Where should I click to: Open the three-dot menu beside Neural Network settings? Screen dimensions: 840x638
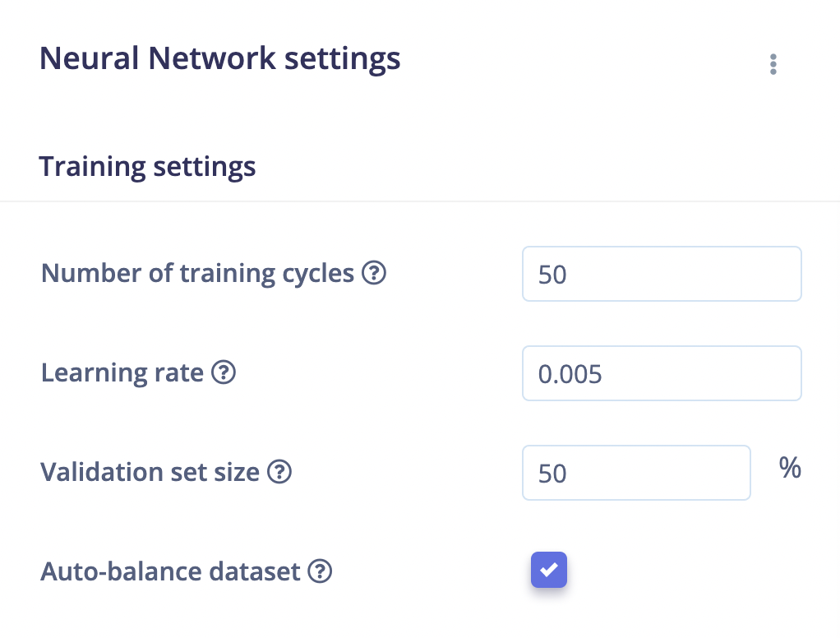pos(773,64)
